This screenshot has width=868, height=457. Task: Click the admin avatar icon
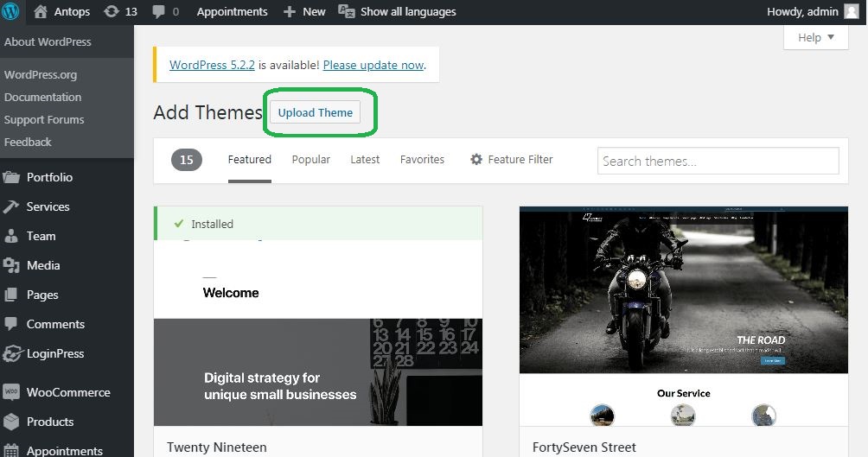pos(852,11)
